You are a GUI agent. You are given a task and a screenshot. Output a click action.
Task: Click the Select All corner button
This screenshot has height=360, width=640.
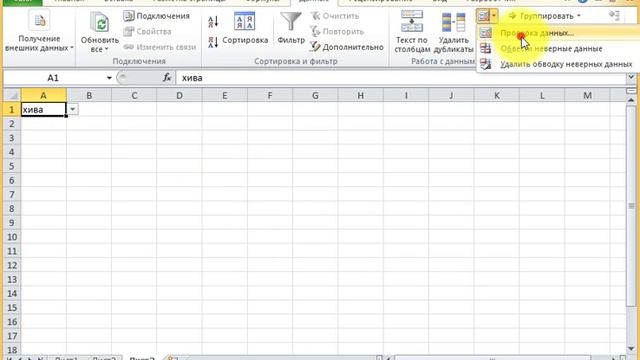[12, 96]
